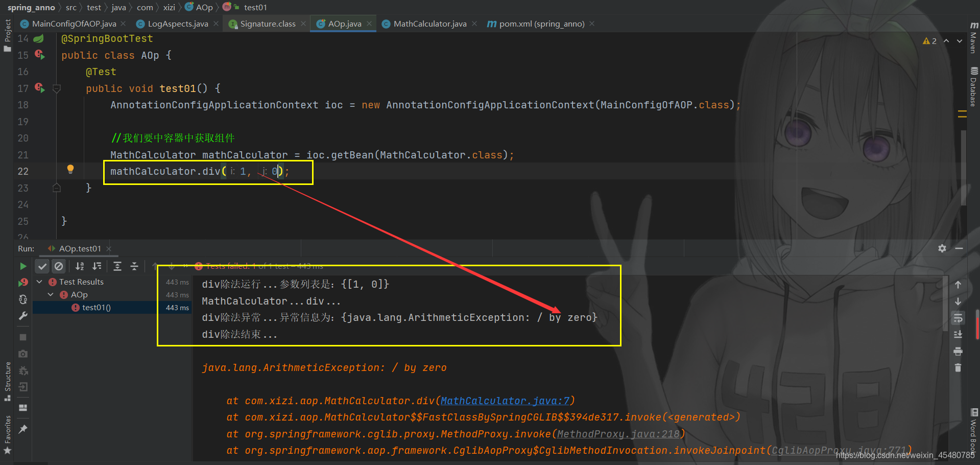This screenshot has height=465, width=980.
Task: Expand all test tree nodes
Action: [117, 266]
